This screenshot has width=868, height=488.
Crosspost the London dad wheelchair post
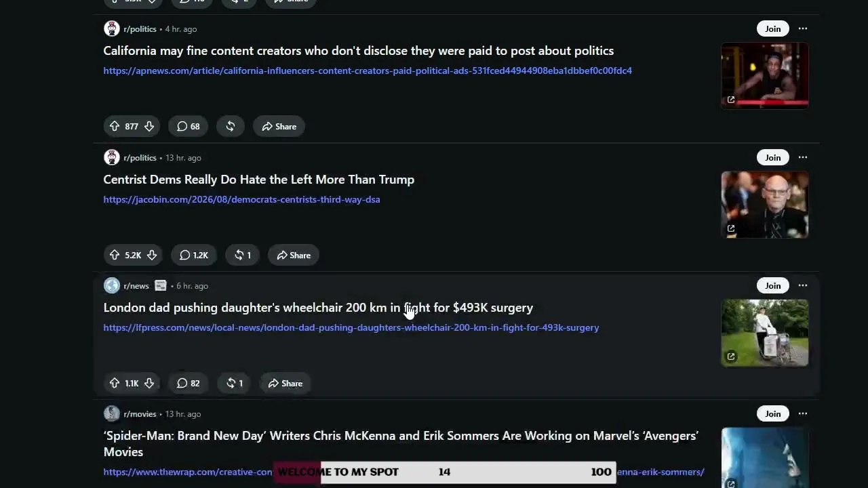[234, 383]
